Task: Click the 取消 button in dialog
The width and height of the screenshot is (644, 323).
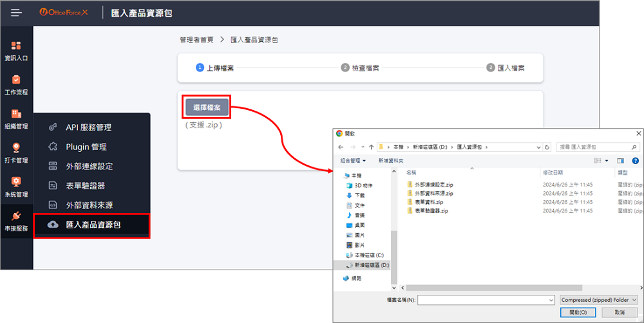Action: click(620, 312)
